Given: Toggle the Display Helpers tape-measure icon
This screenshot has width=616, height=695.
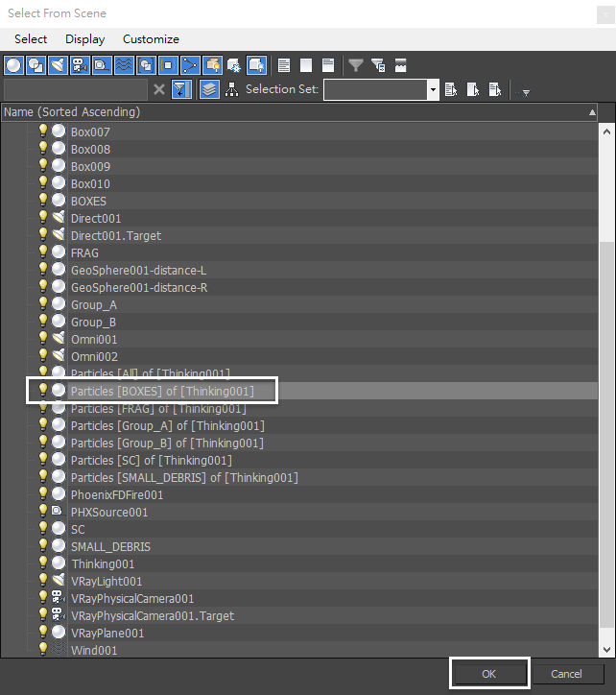Looking at the screenshot, I should [102, 65].
